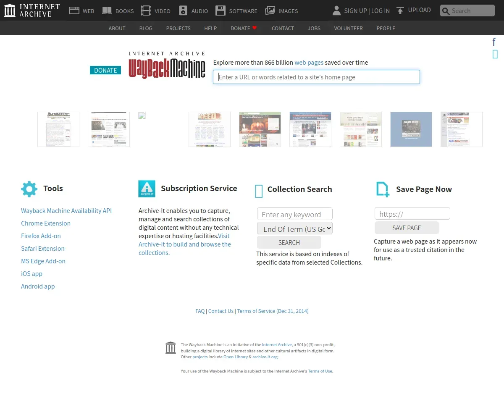The width and height of the screenshot is (504, 420).
Task: Click the upload arrow icon
Action: pos(400,10)
